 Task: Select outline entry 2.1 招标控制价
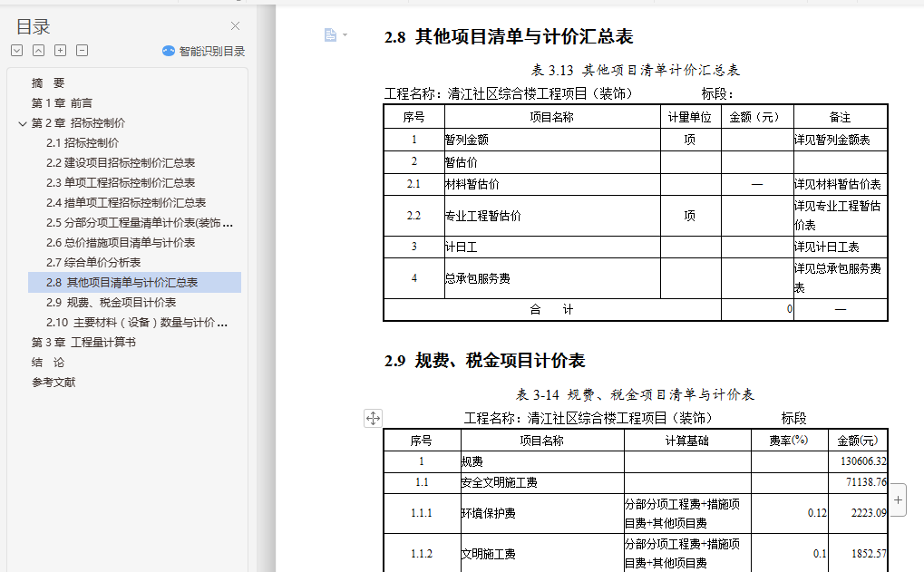(x=83, y=143)
